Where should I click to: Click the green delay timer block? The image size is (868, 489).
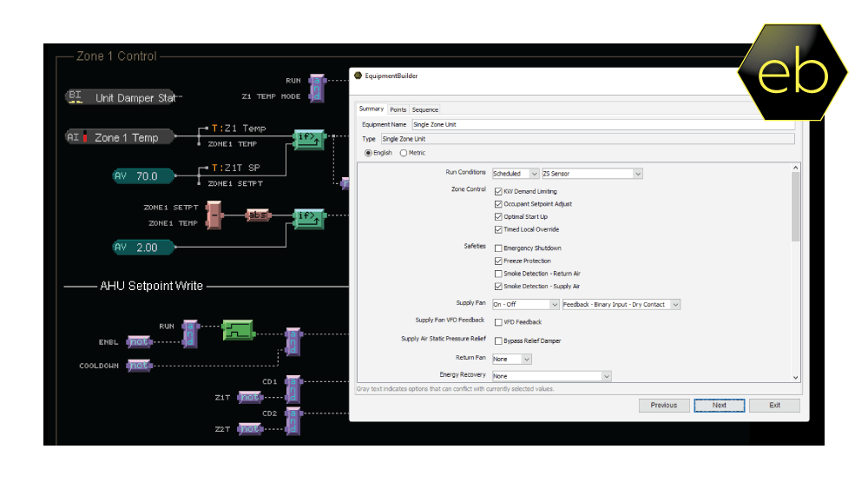(x=238, y=330)
